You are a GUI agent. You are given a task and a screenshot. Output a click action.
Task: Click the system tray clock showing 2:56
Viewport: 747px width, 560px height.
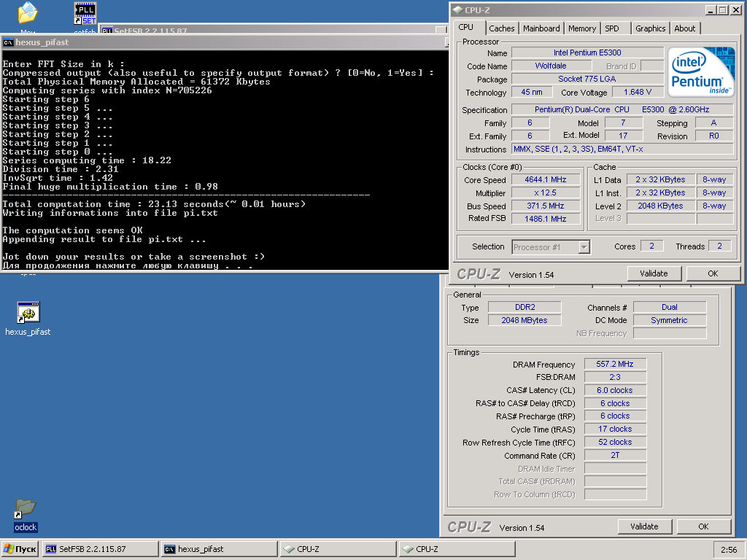pos(729,550)
